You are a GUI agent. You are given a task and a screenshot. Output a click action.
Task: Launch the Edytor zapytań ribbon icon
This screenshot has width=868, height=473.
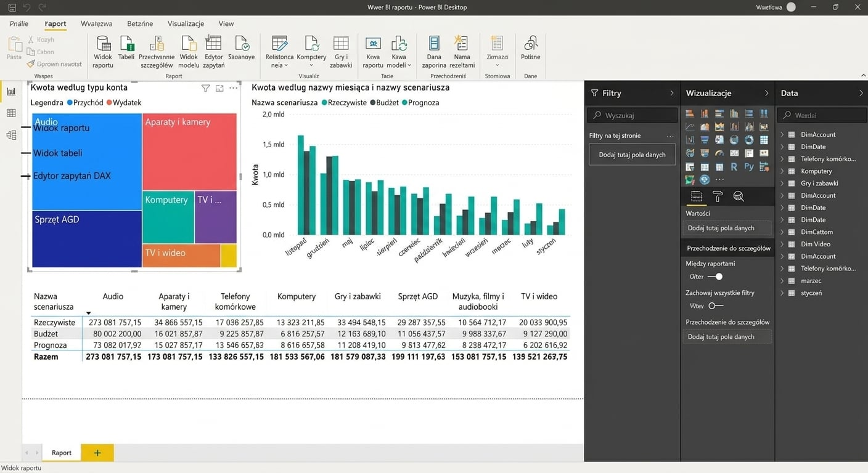214,52
